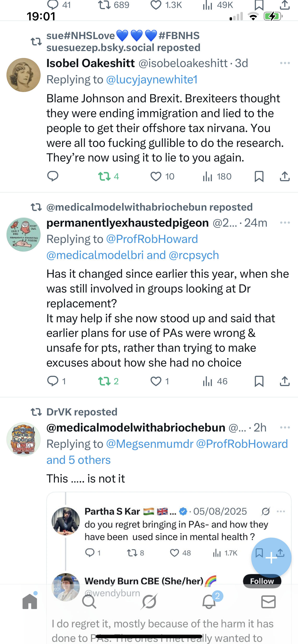
Task: Follow Wendy Burn CBE
Action: tap(262, 581)
